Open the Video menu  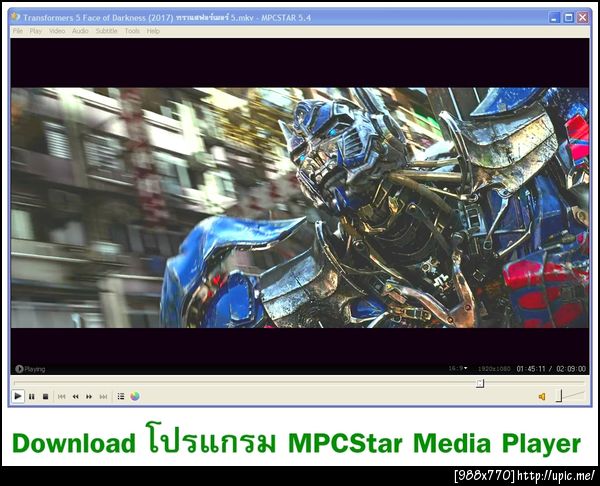tap(57, 31)
